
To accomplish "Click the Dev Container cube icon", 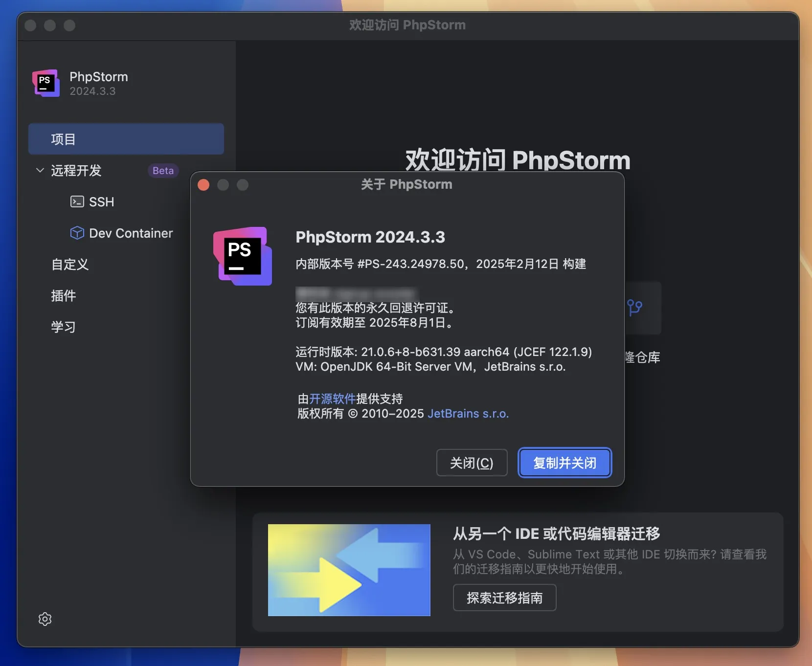I will [x=77, y=233].
